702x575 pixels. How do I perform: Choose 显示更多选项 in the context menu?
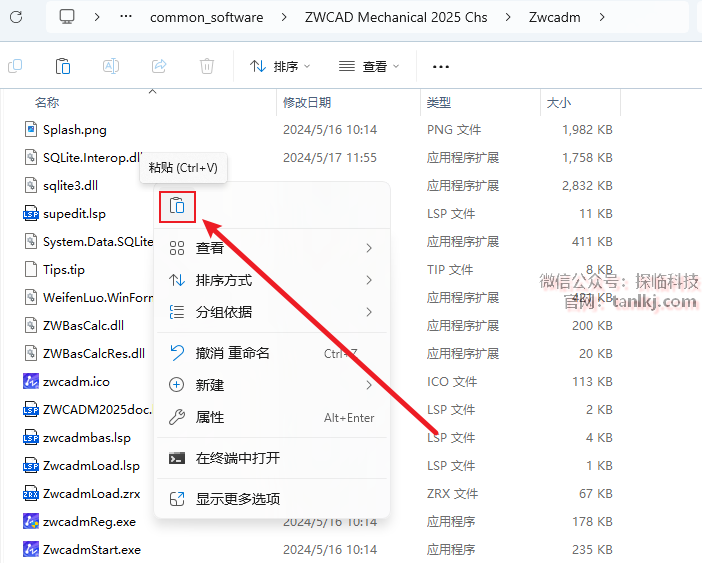pos(272,499)
